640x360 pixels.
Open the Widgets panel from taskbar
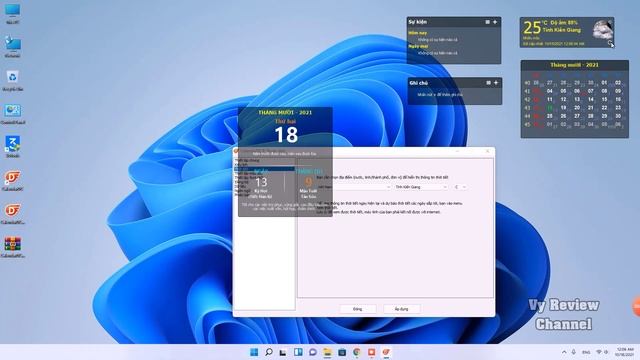(298, 352)
